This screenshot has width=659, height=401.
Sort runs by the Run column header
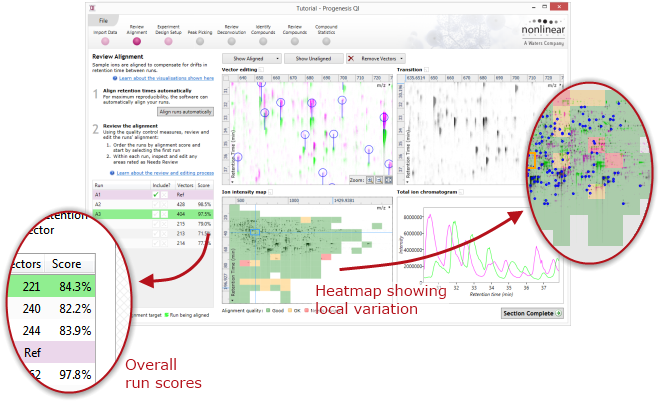(121, 185)
